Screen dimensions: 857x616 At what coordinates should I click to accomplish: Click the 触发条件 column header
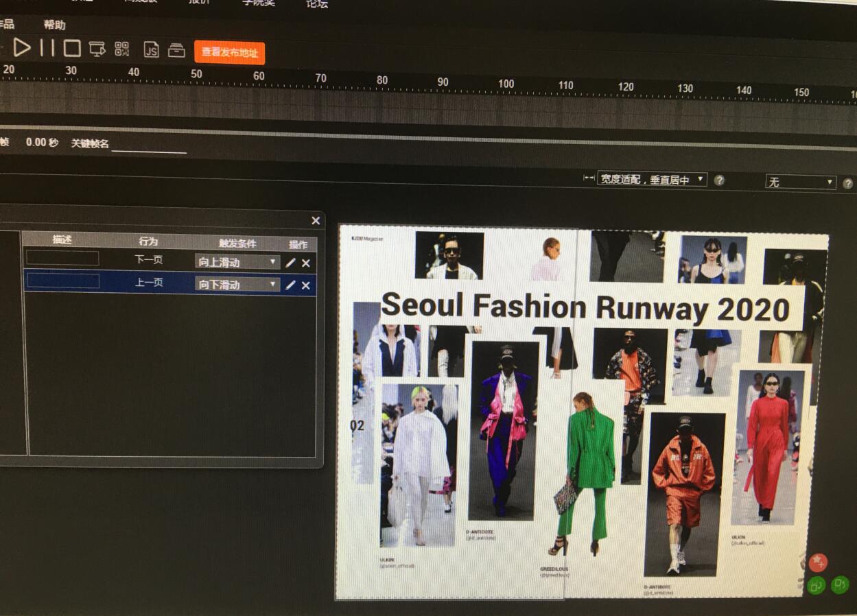[x=237, y=244]
